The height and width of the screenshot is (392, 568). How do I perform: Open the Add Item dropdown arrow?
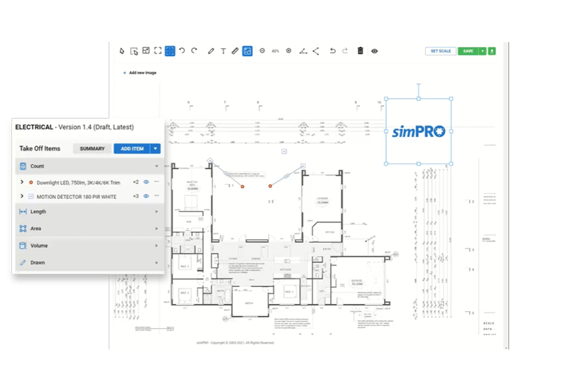pos(155,148)
